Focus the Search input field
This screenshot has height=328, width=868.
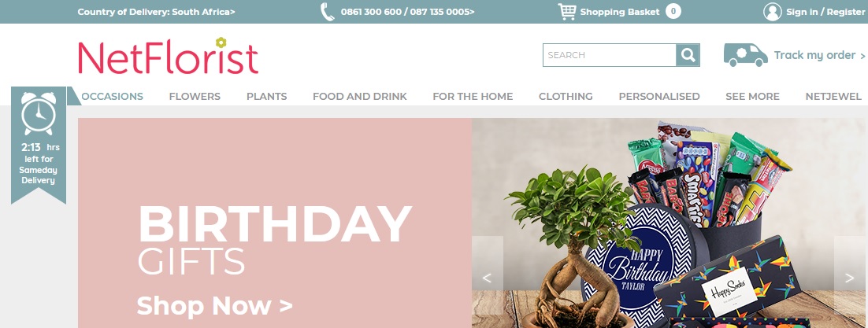(x=610, y=55)
